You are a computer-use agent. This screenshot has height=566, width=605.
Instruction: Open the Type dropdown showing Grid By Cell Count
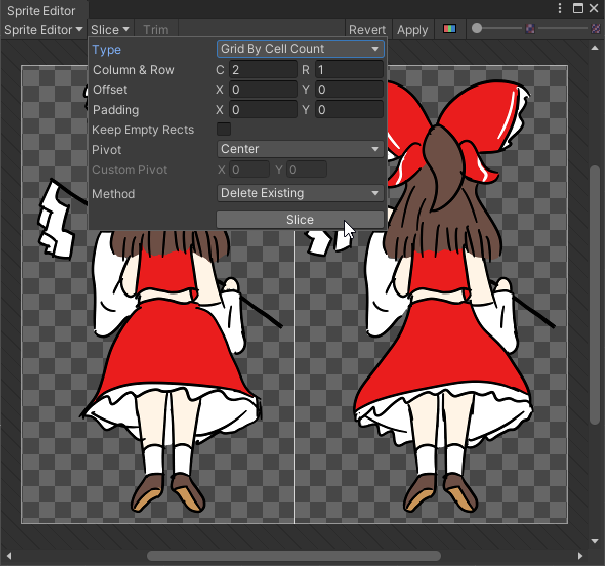(x=300, y=49)
